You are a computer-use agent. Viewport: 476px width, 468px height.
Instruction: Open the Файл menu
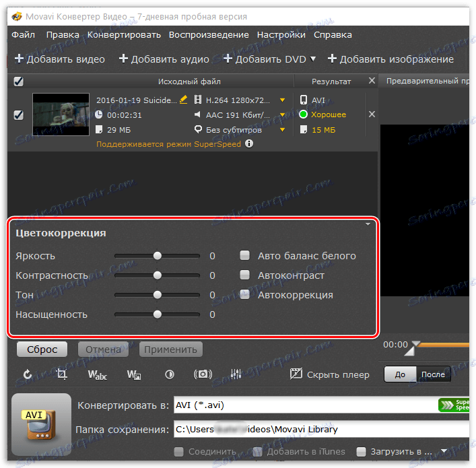(24, 35)
